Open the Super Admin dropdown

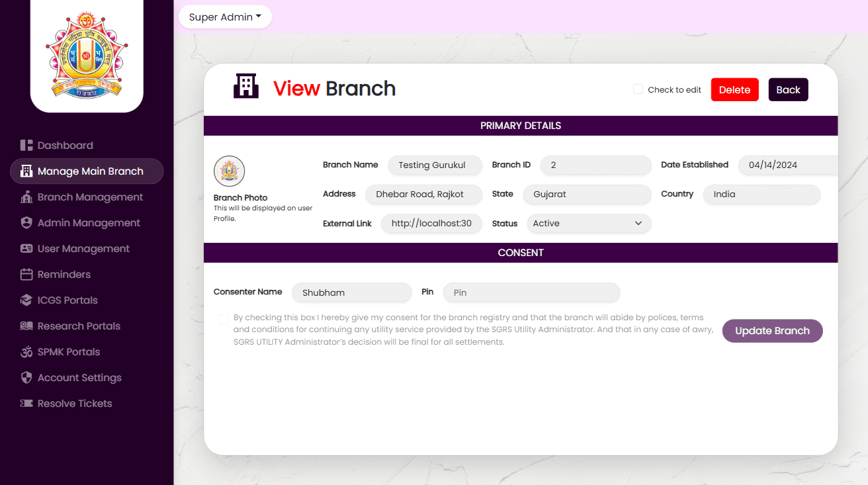[x=225, y=17]
